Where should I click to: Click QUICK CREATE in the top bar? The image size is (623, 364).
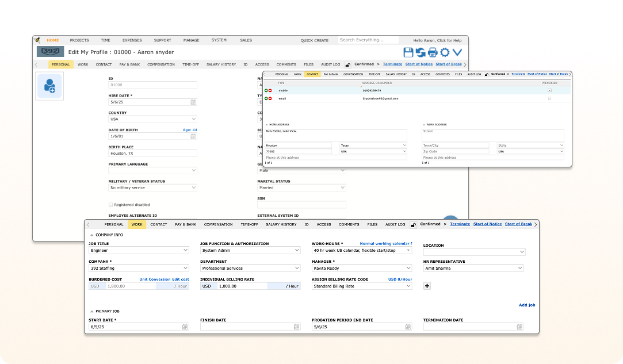314,40
